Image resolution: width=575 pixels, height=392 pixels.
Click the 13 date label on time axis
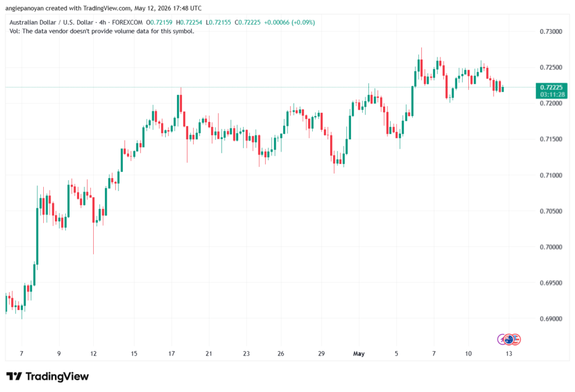509,354
